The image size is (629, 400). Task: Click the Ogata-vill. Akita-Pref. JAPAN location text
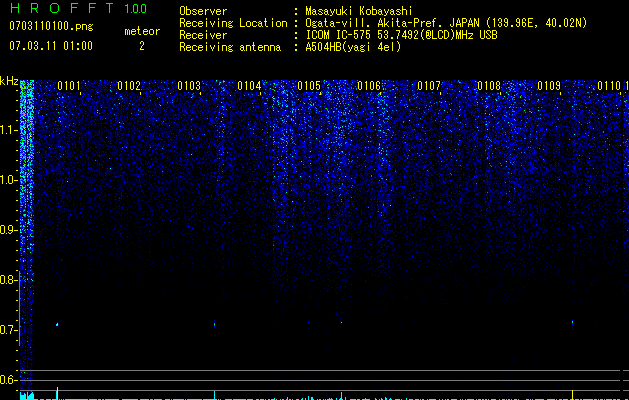tap(394, 23)
